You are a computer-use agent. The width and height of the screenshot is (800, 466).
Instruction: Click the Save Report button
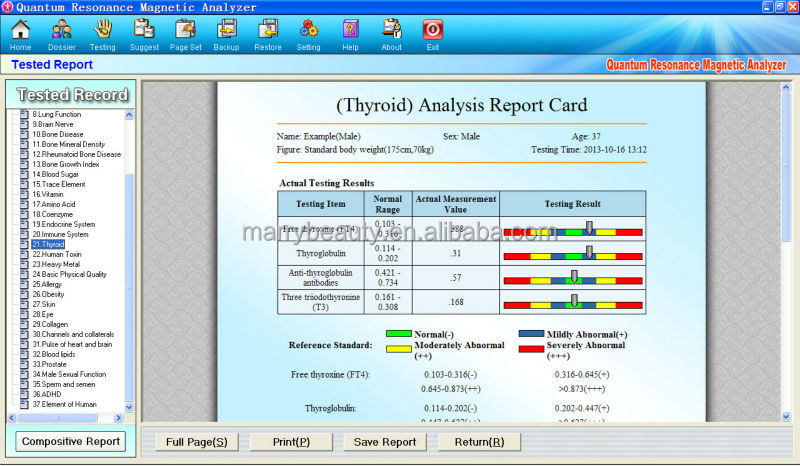(385, 442)
